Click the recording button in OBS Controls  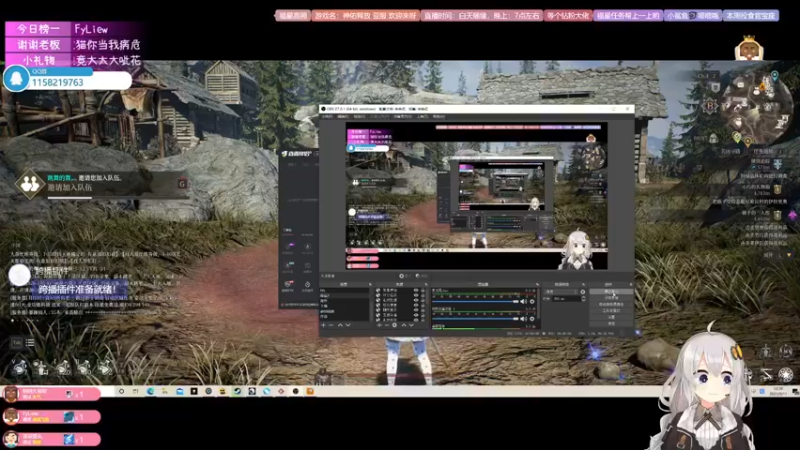[x=611, y=297]
